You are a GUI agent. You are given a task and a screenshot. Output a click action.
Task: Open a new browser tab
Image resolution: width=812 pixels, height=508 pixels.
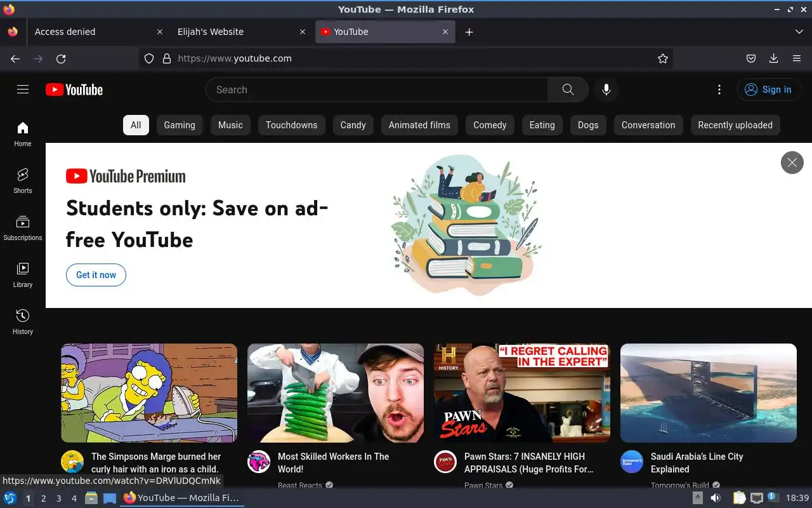(x=469, y=32)
